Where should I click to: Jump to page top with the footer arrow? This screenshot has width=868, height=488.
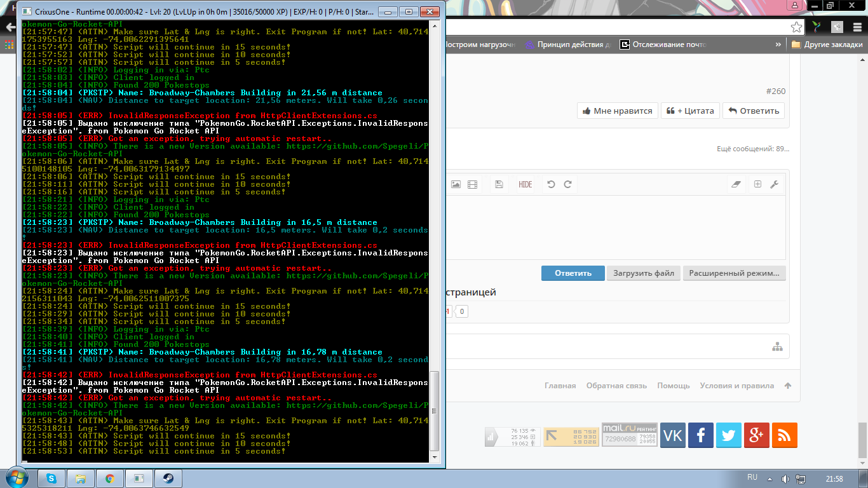click(x=788, y=386)
